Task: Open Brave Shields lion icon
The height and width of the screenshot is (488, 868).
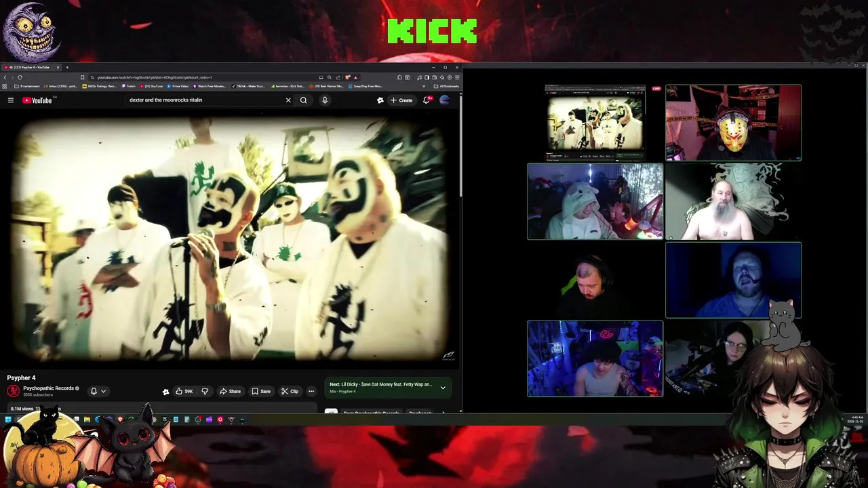Action: tap(347, 77)
